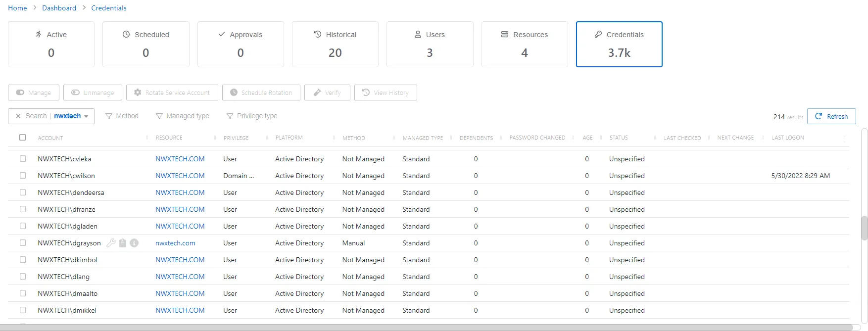This screenshot has width=868, height=331.
Task: Open the Active tile
Action: coord(51,44)
